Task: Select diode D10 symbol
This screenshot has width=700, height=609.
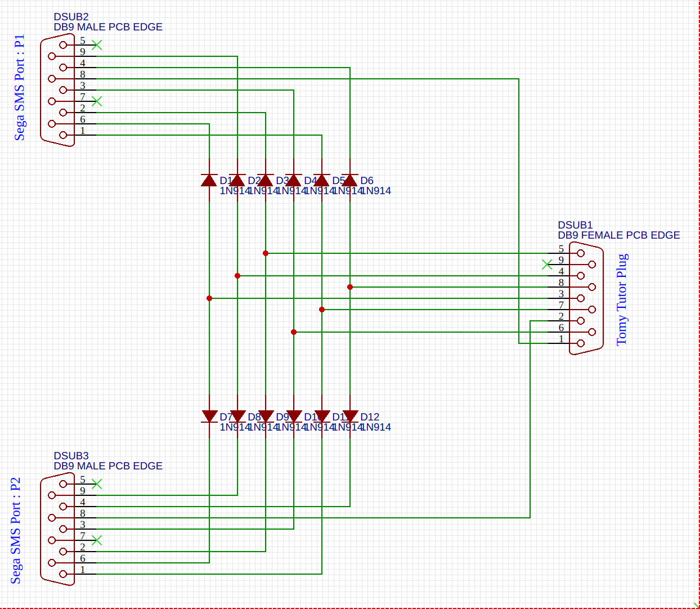Action: tap(294, 417)
